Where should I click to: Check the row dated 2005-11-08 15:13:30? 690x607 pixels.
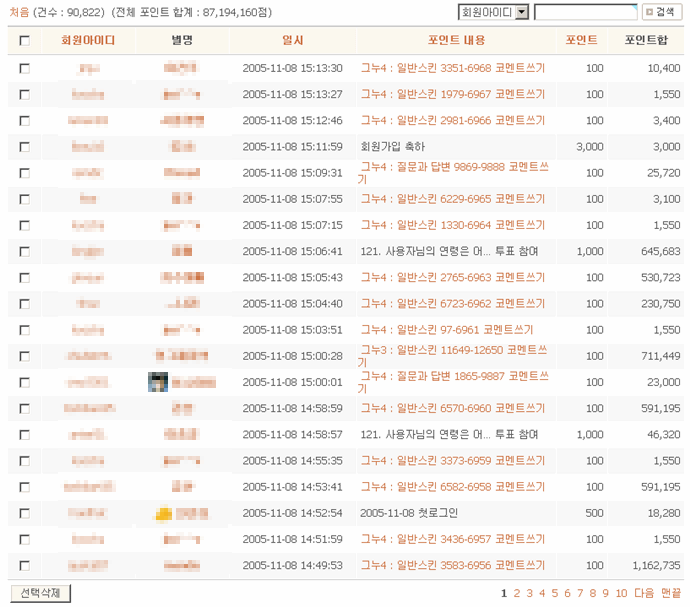click(25, 68)
